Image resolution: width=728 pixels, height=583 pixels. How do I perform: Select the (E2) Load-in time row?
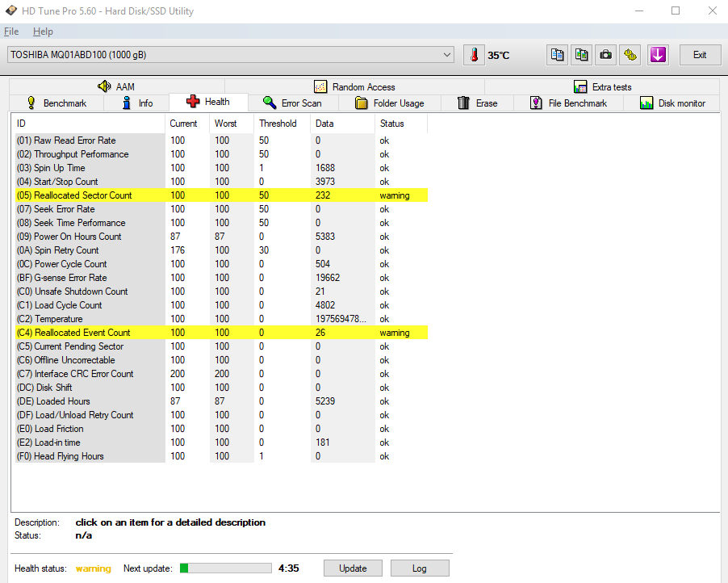[221, 442]
